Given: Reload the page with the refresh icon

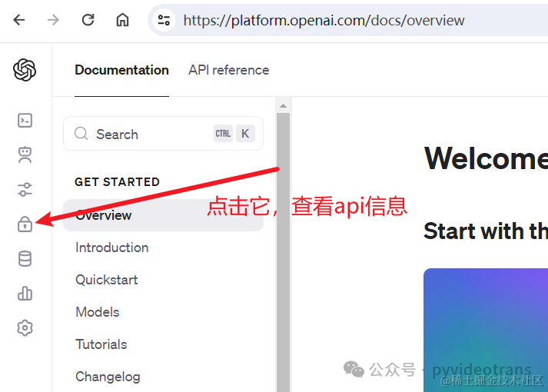Looking at the screenshot, I should [88, 20].
